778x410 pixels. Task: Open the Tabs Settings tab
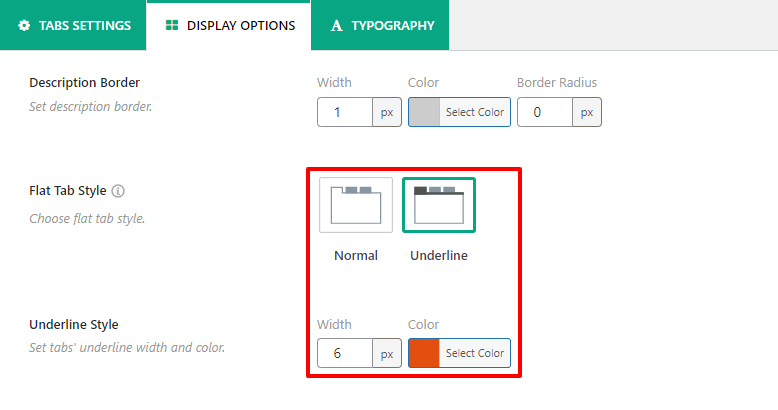[74, 25]
